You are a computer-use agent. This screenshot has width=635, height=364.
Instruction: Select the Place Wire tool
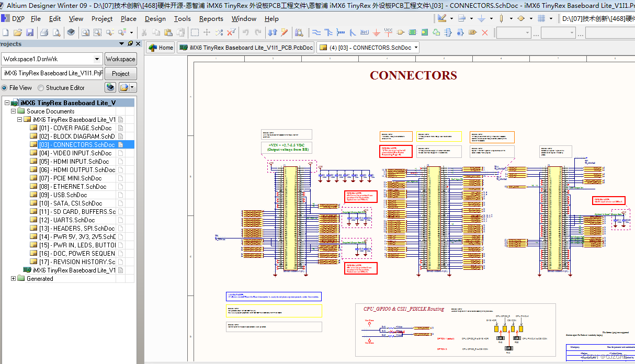coord(316,31)
